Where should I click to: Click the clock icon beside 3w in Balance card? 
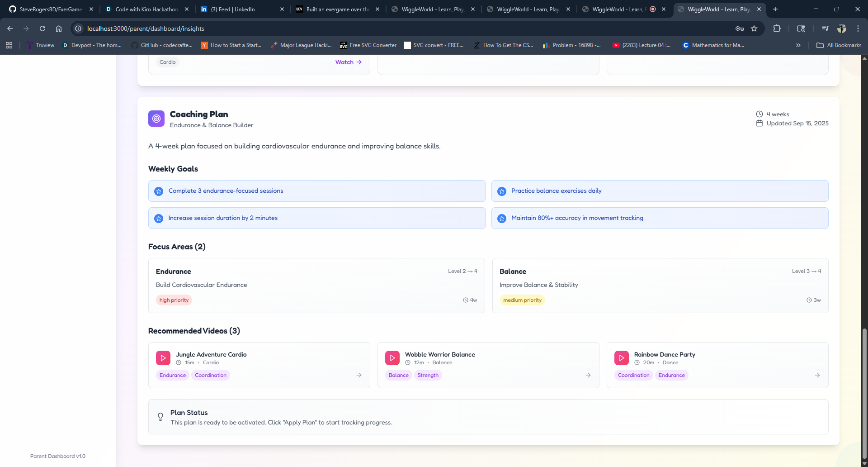point(809,300)
